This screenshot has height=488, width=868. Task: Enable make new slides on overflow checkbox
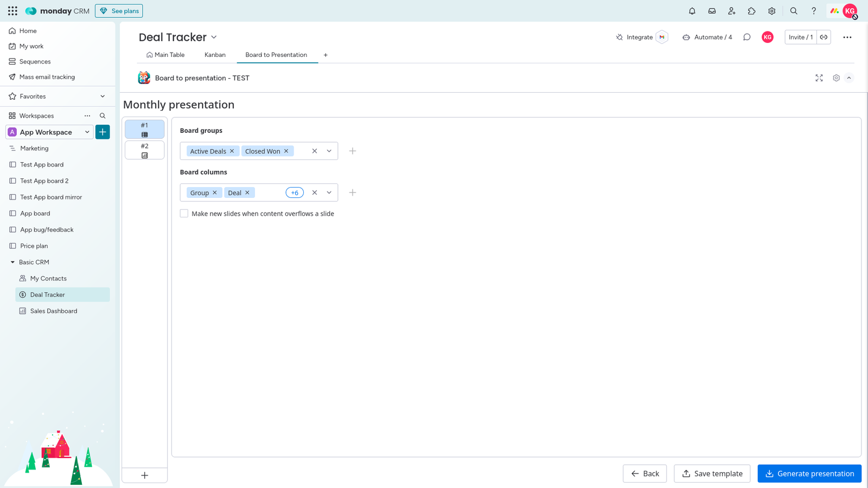click(184, 214)
